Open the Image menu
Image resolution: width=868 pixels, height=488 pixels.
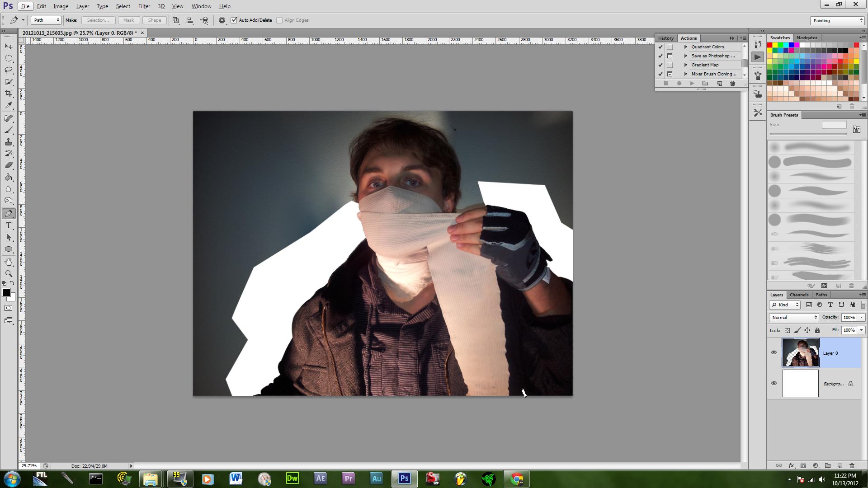coord(61,6)
